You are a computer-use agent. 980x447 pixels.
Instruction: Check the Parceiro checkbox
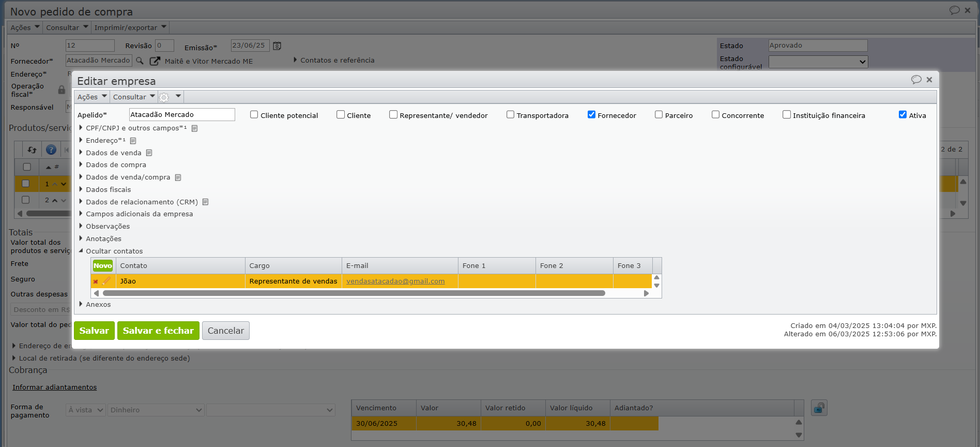(x=659, y=115)
